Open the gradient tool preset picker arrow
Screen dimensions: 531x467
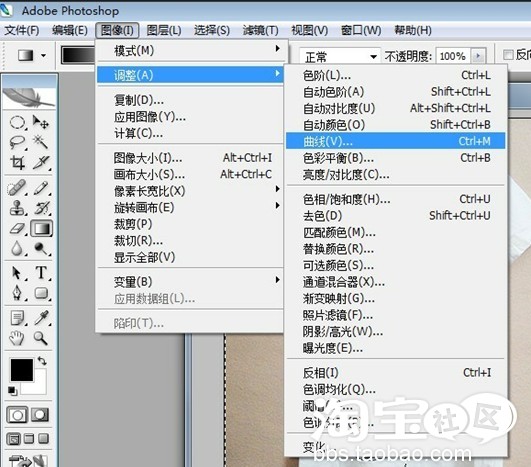click(43, 55)
